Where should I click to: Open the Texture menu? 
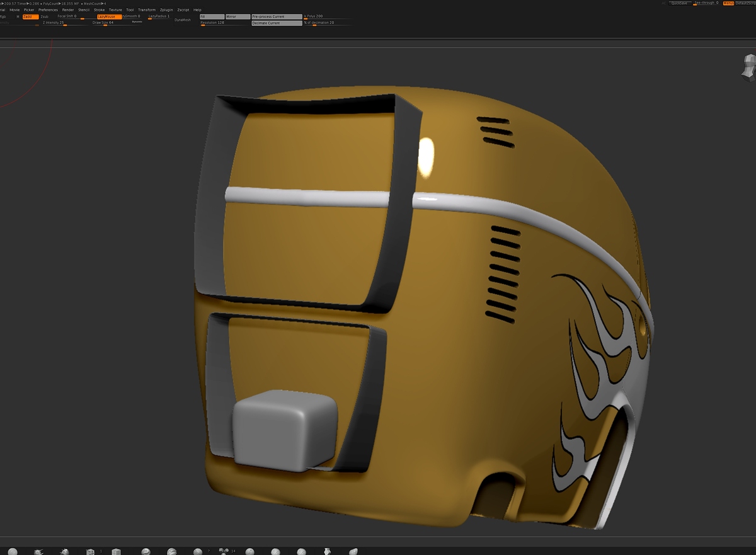[115, 10]
